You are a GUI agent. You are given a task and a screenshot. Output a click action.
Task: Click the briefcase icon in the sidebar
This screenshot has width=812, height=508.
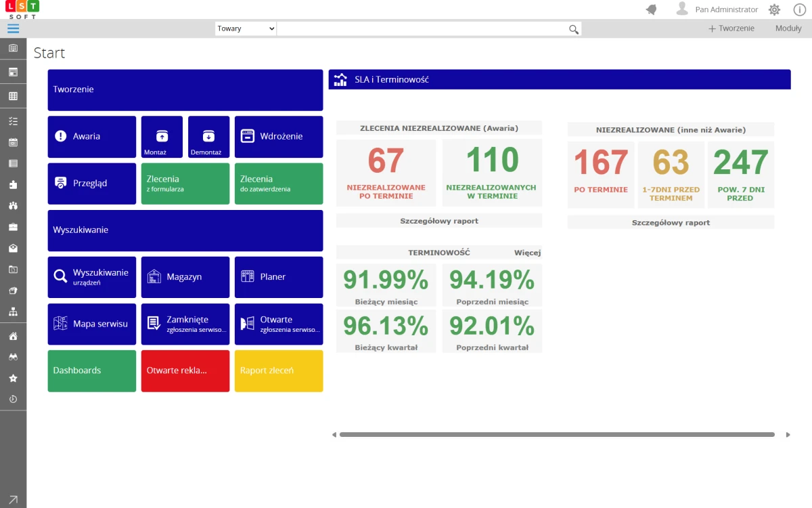point(13,227)
